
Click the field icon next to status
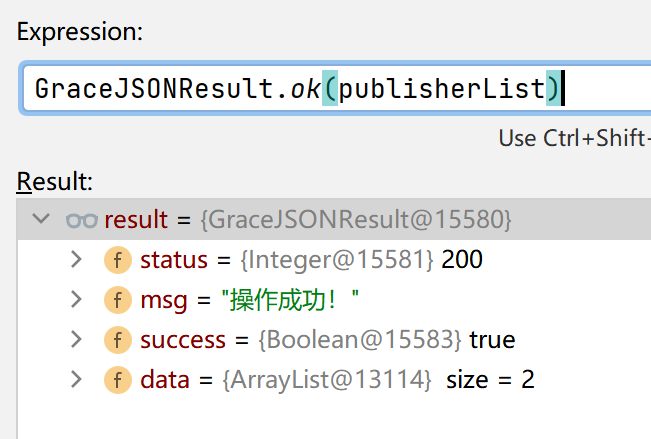coord(117,260)
